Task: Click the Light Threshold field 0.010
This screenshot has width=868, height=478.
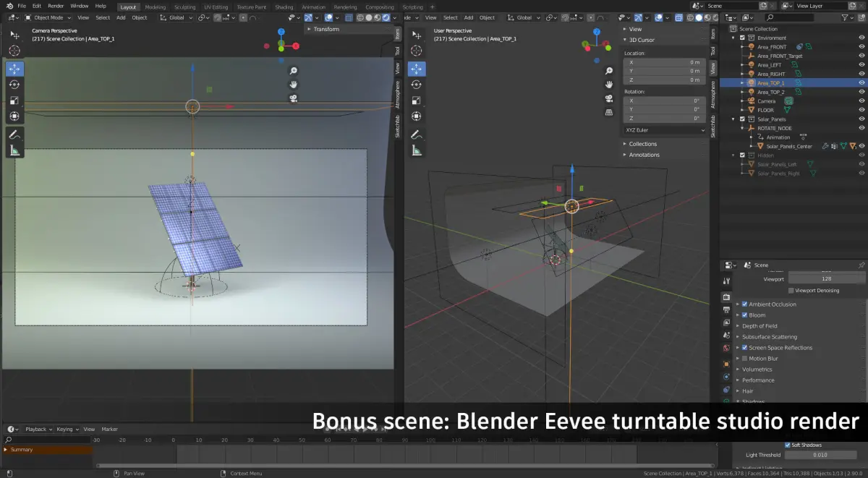Action: point(820,455)
